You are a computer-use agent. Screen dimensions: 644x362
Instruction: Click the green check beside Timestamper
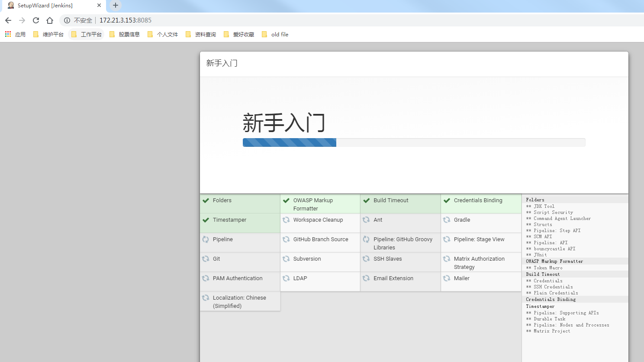point(206,220)
